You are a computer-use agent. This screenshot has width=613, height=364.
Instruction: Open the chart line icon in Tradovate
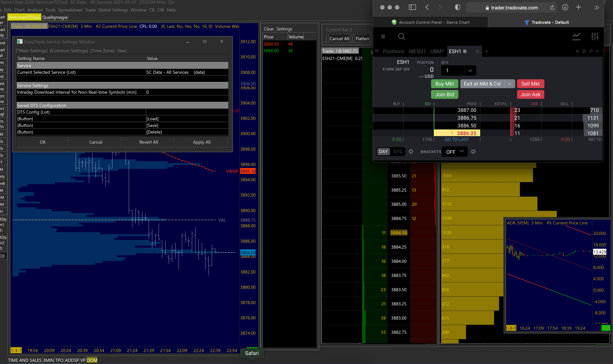click(576, 37)
